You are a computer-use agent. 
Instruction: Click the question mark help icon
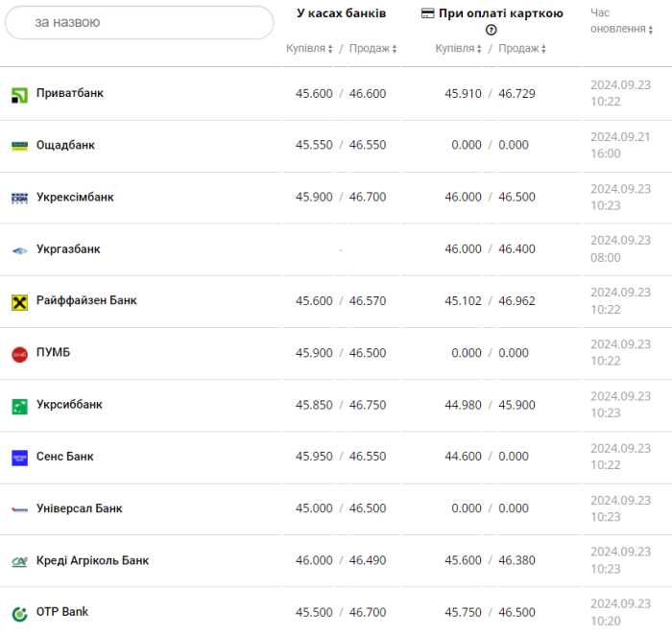[x=492, y=30]
